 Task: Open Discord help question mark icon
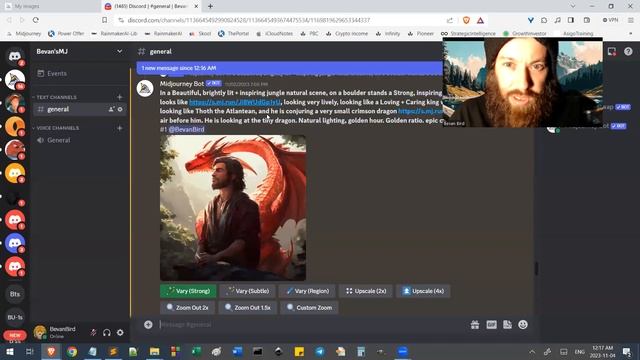click(x=628, y=51)
